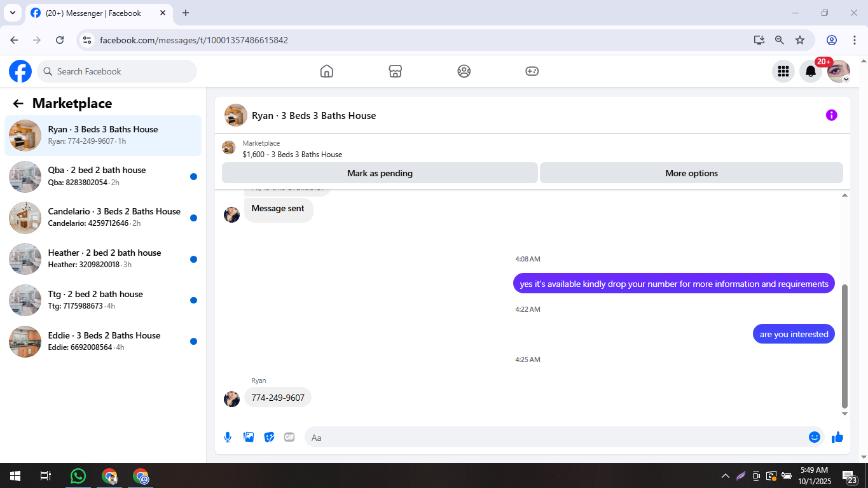Open the notifications bell
This screenshot has width=868, height=488.
coord(811,71)
